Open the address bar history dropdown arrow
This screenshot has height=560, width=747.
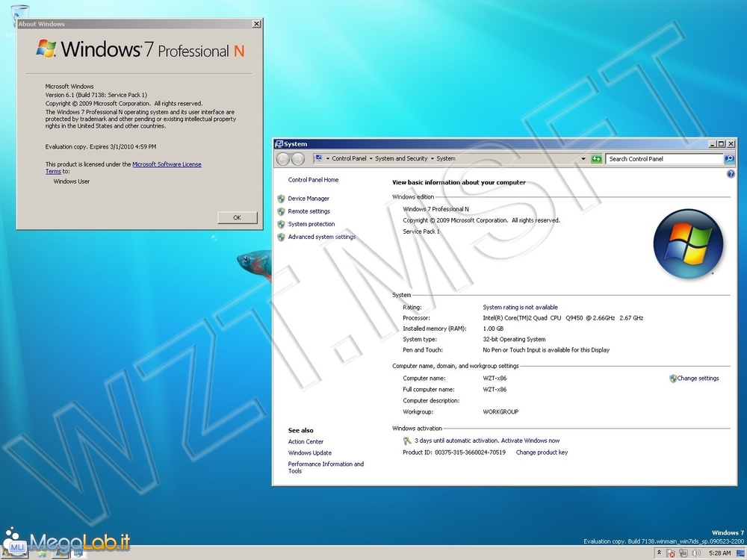tap(583, 159)
